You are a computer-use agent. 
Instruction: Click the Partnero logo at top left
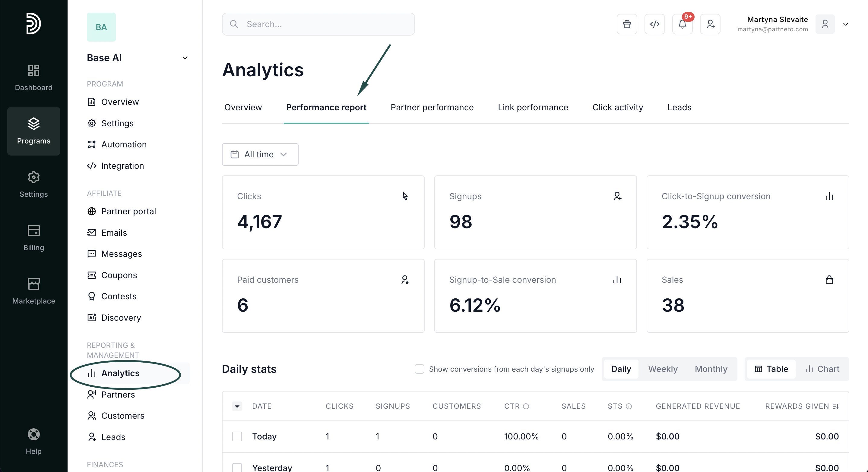click(33, 23)
